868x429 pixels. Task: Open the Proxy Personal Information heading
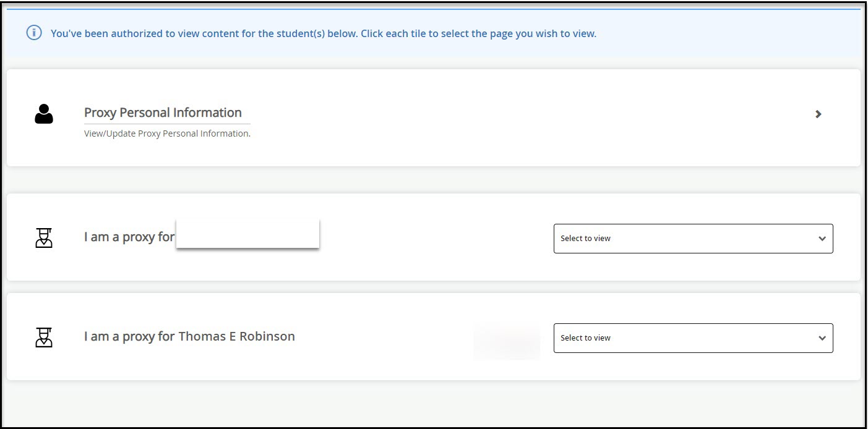pos(163,113)
